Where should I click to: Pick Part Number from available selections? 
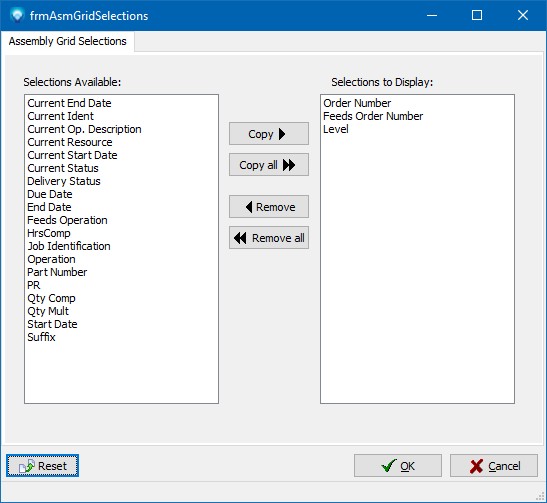pyautogui.click(x=57, y=272)
